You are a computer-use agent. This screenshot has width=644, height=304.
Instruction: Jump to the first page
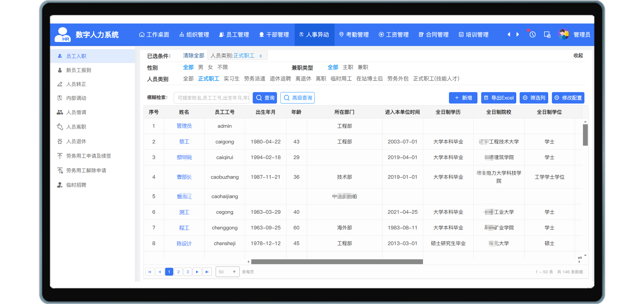[150, 272]
